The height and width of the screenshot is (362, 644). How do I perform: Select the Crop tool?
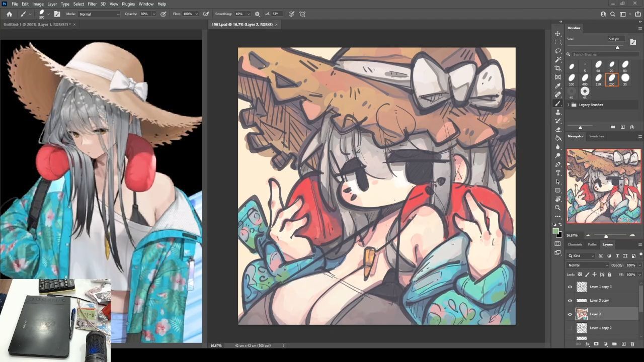[557, 68]
